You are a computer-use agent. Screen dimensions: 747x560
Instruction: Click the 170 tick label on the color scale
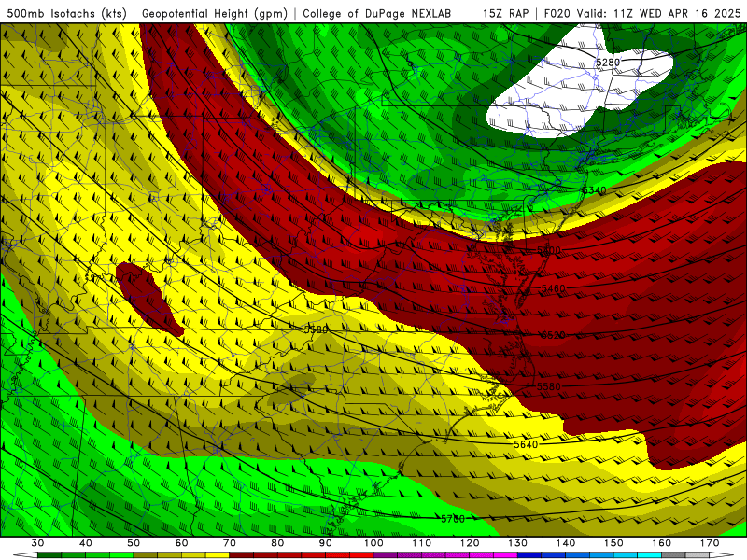[710, 543]
